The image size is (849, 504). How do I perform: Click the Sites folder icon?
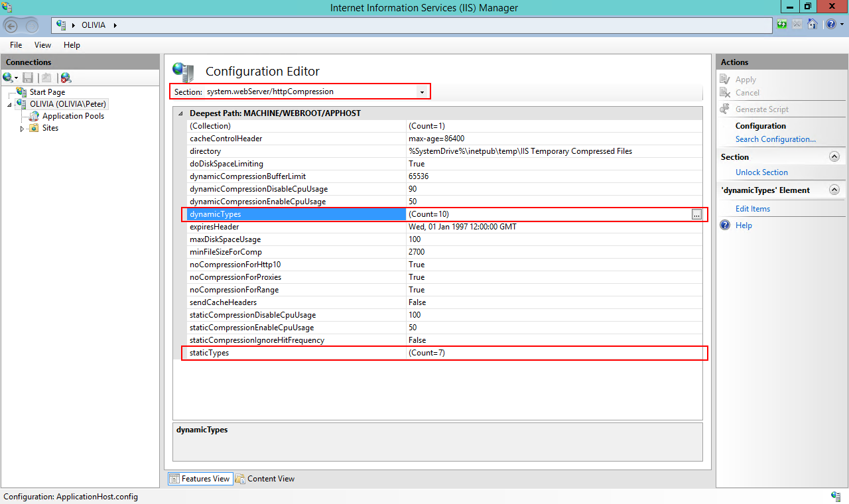[33, 127]
